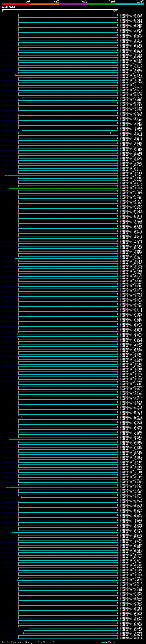This screenshot has width=146, height=644.
Task: Click hit label UniRef100_B2B837
Action: tap(131, 487)
